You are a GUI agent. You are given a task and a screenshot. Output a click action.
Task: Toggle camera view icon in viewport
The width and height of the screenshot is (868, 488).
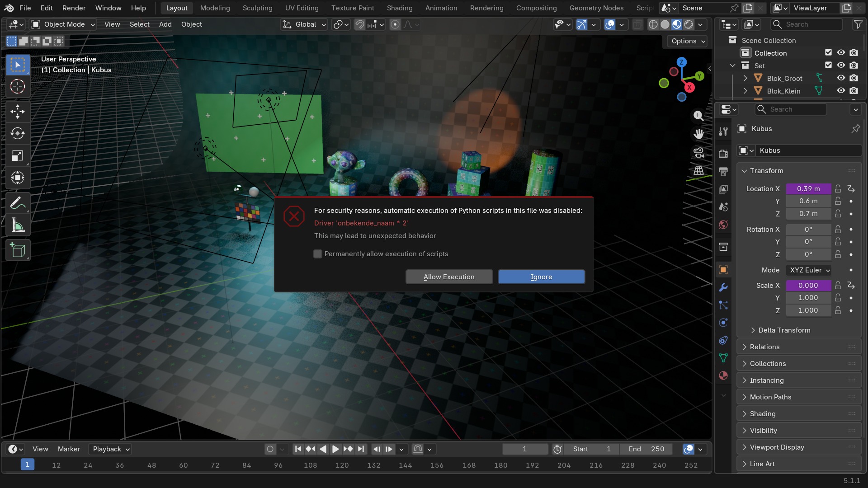(x=698, y=152)
